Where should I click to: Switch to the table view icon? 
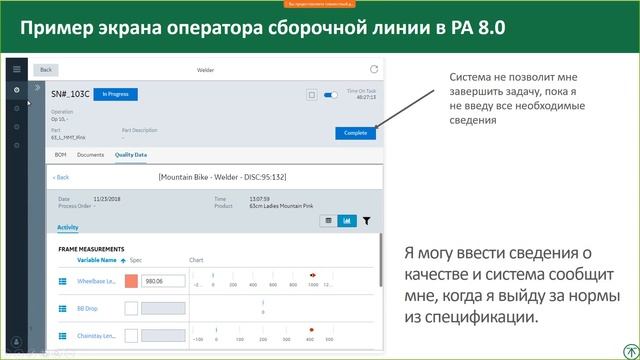point(328,221)
